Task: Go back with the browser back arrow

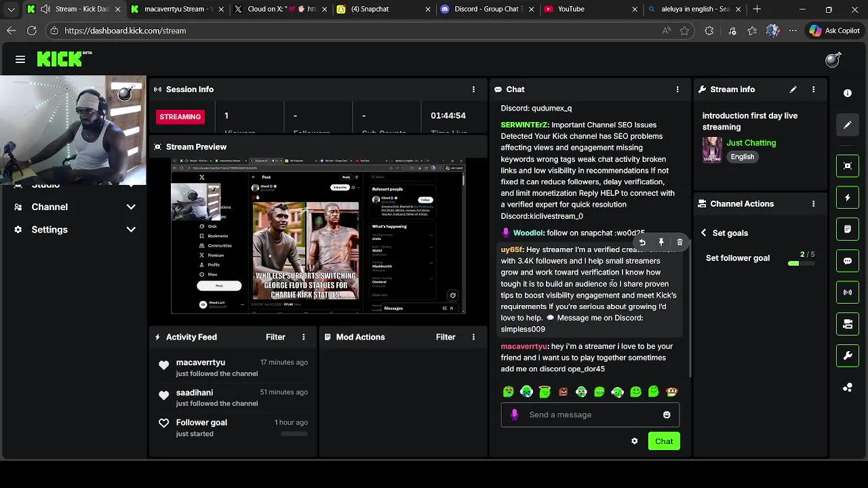Action: (11, 30)
